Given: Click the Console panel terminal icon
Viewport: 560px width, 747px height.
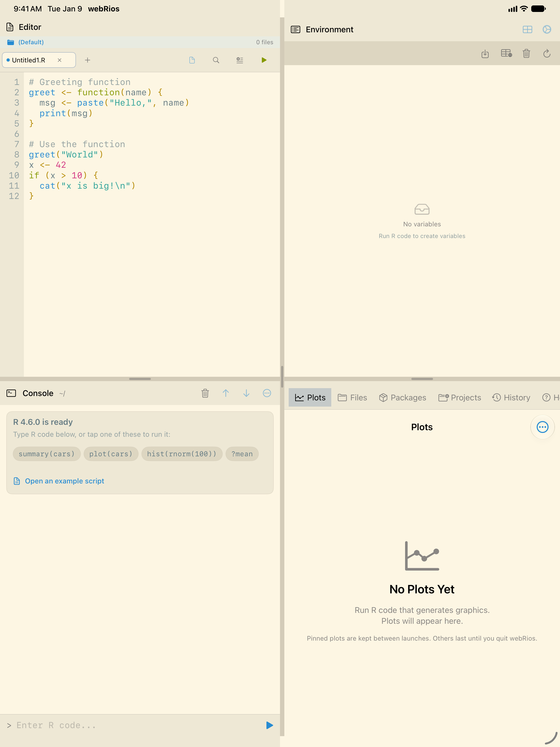Looking at the screenshot, I should coord(11,393).
